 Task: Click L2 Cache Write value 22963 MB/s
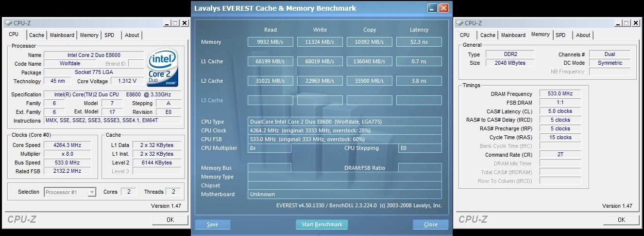point(320,81)
